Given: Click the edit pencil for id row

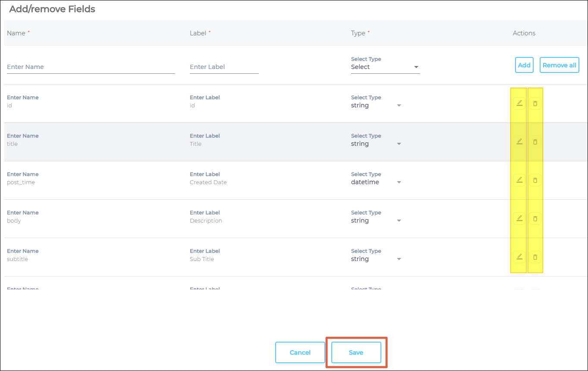Looking at the screenshot, I should pyautogui.click(x=519, y=104).
